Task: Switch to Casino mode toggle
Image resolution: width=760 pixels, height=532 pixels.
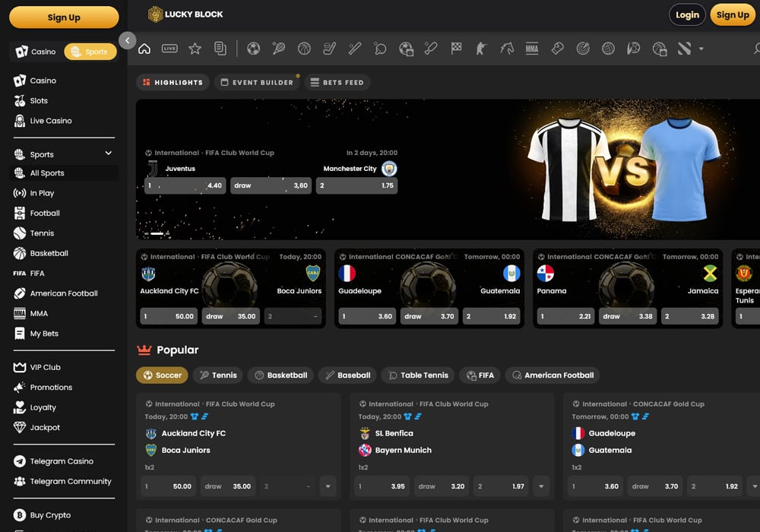Action: pyautogui.click(x=36, y=52)
